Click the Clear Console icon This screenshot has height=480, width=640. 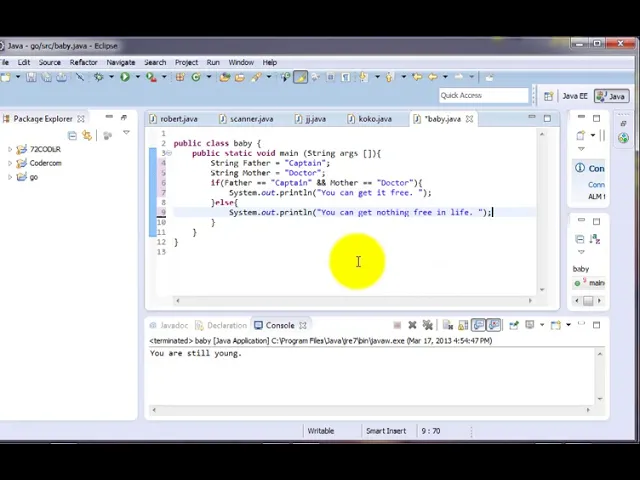[x=448, y=325]
